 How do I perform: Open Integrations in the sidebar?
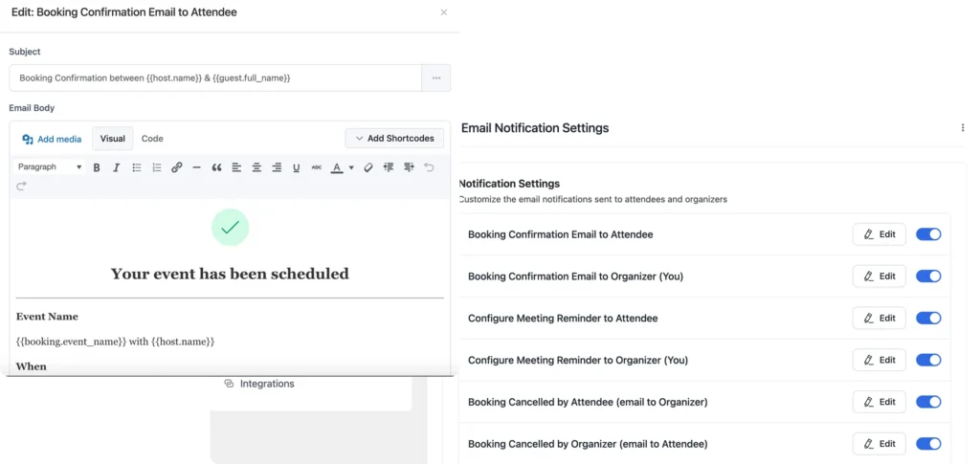tap(259, 384)
